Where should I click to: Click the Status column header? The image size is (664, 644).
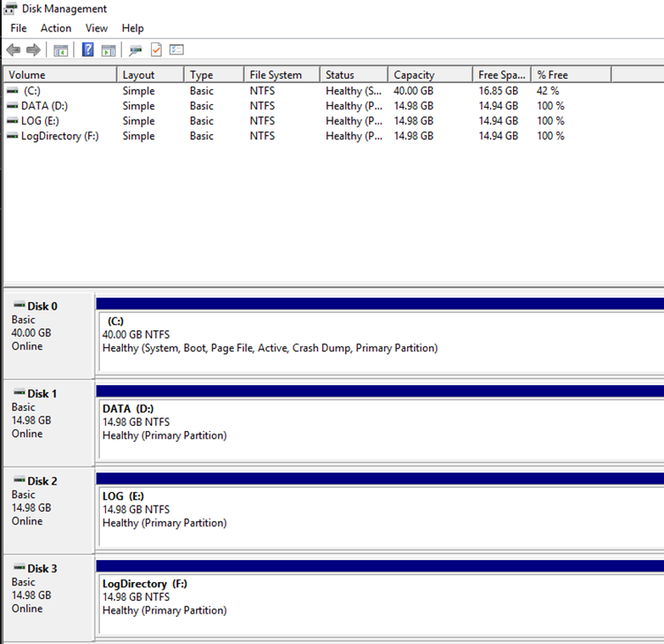(353, 75)
